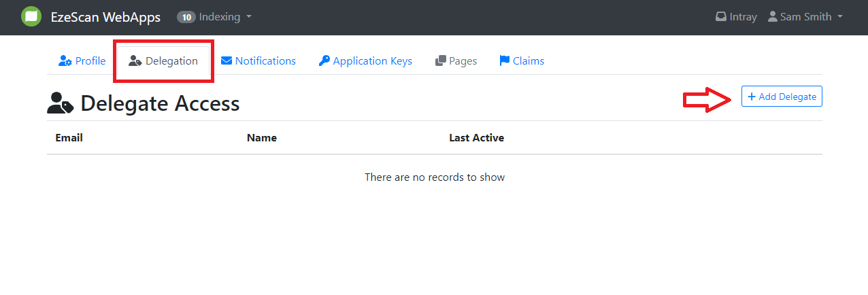Expand the Indexing dropdown menu
The width and height of the screenshot is (868, 295).
tap(249, 17)
